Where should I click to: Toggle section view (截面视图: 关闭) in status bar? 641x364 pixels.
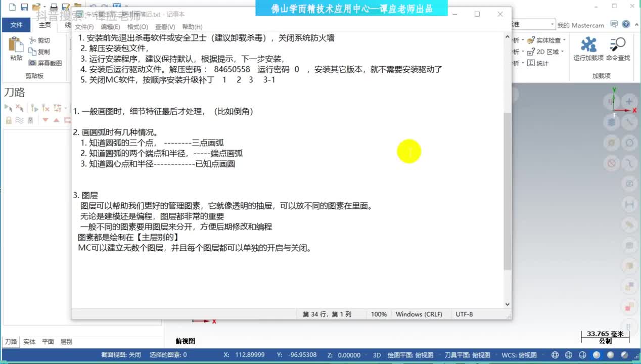[x=121, y=355]
